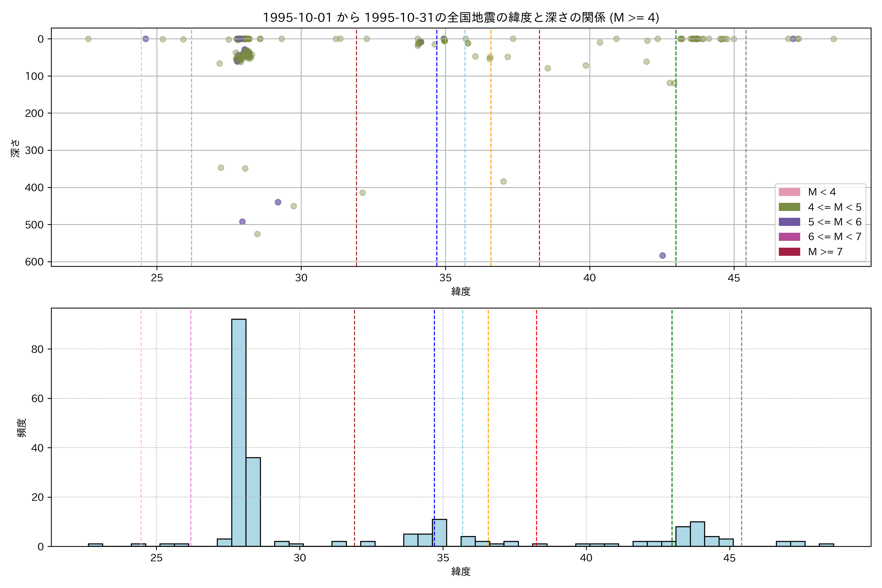Image resolution: width=882 pixels, height=588 pixels.
Task: Click the 頻度 y-axis label
Action: (x=21, y=428)
